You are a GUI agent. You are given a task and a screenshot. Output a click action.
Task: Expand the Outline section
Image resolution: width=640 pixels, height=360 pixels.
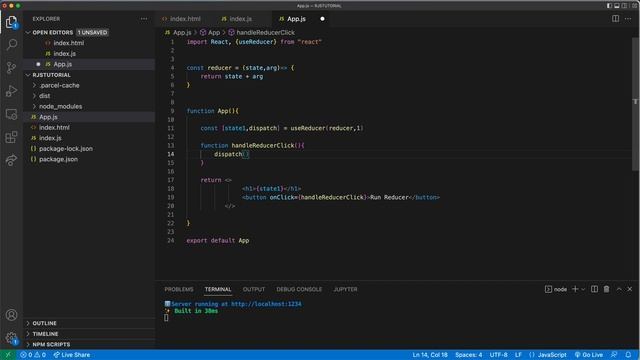click(x=44, y=323)
